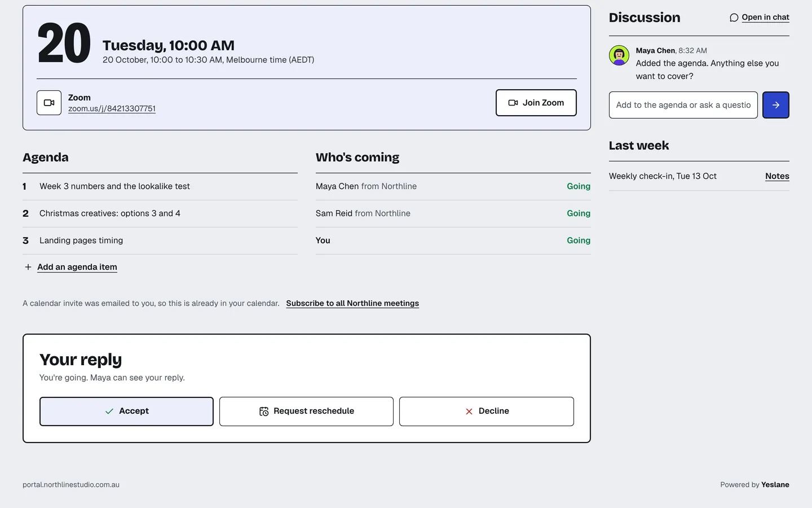Request a reschedule of the meeting

[x=306, y=411]
